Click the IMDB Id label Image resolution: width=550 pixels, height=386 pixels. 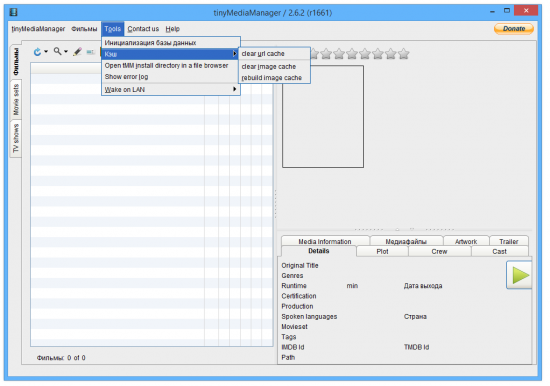coord(293,347)
